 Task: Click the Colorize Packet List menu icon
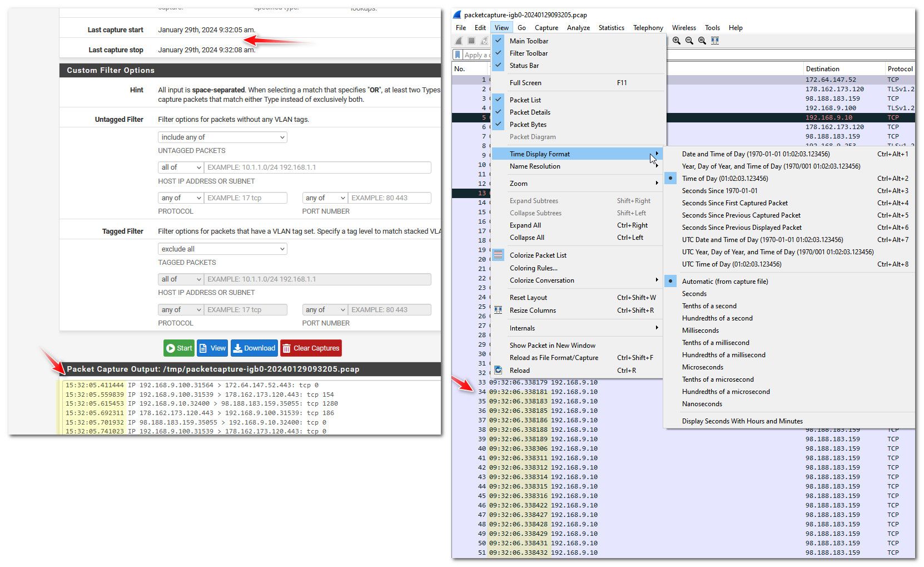pyautogui.click(x=499, y=255)
